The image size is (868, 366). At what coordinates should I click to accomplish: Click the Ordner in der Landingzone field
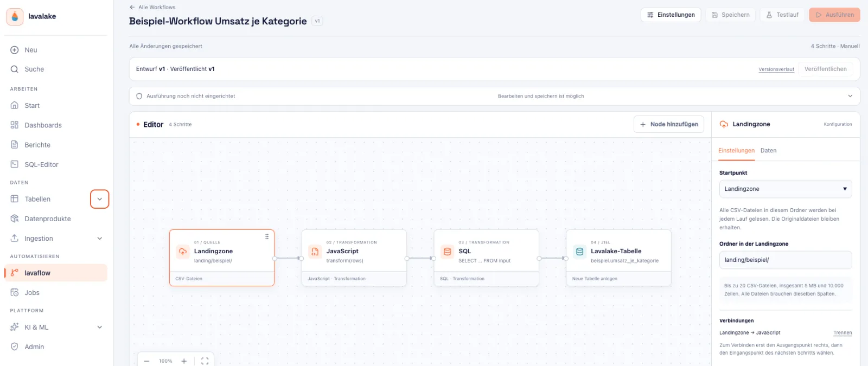786,260
